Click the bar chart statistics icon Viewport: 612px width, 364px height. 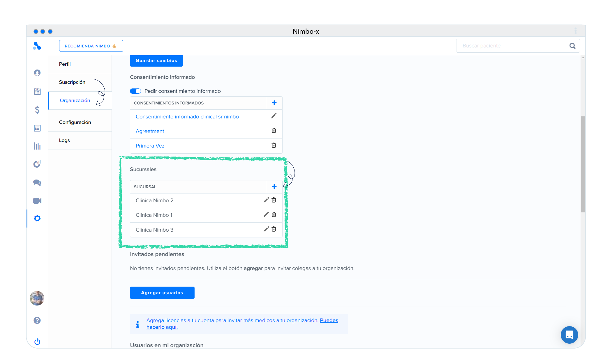pyautogui.click(x=37, y=146)
